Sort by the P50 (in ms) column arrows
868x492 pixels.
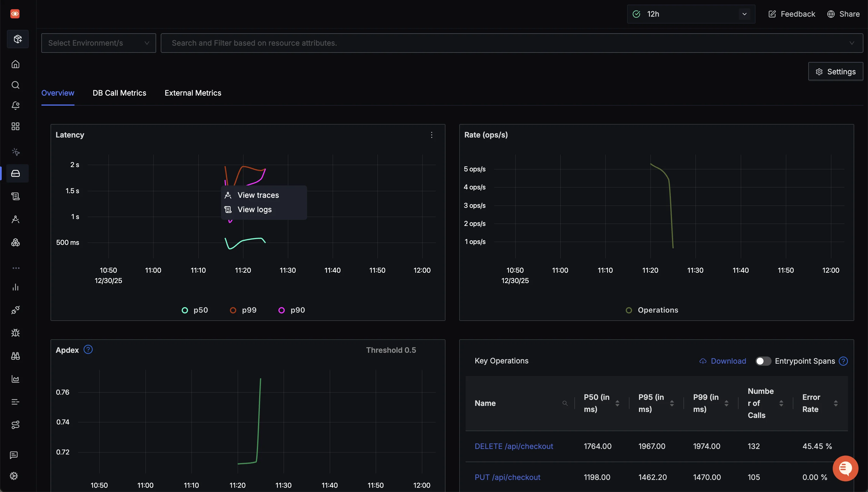[617, 403]
